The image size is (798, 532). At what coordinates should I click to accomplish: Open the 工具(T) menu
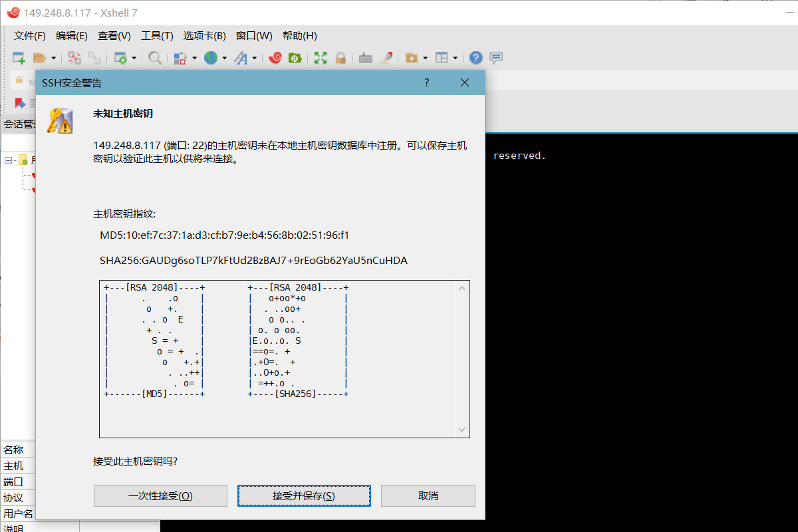157,36
